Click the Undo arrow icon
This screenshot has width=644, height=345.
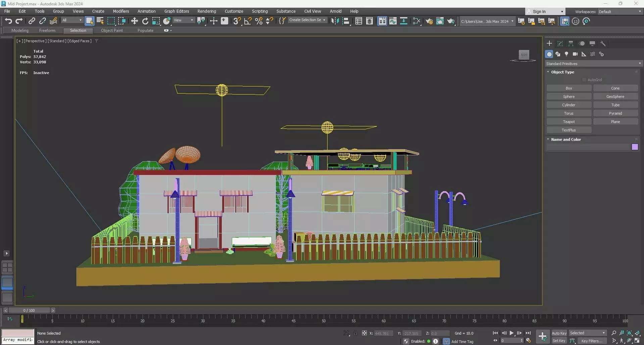coord(8,21)
